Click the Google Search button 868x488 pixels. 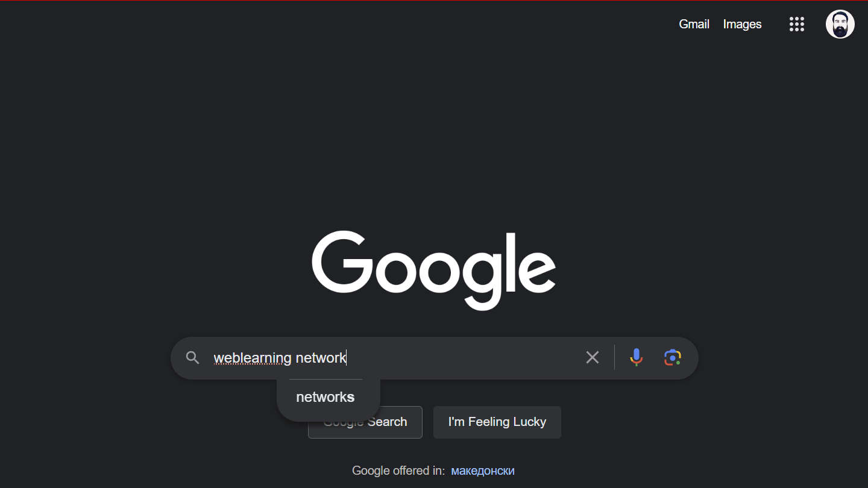tap(365, 422)
